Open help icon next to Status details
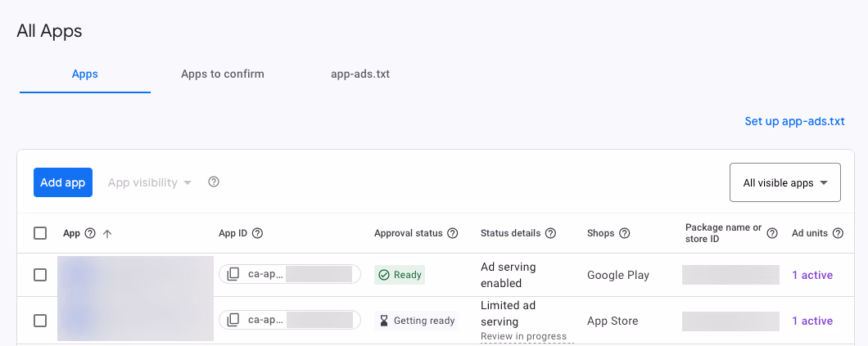 pos(550,233)
